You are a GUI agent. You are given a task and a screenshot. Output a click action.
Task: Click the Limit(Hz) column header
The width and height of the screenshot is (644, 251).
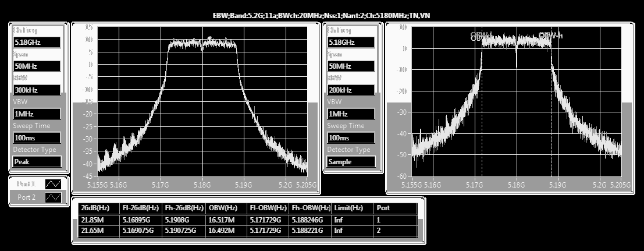tap(353, 208)
